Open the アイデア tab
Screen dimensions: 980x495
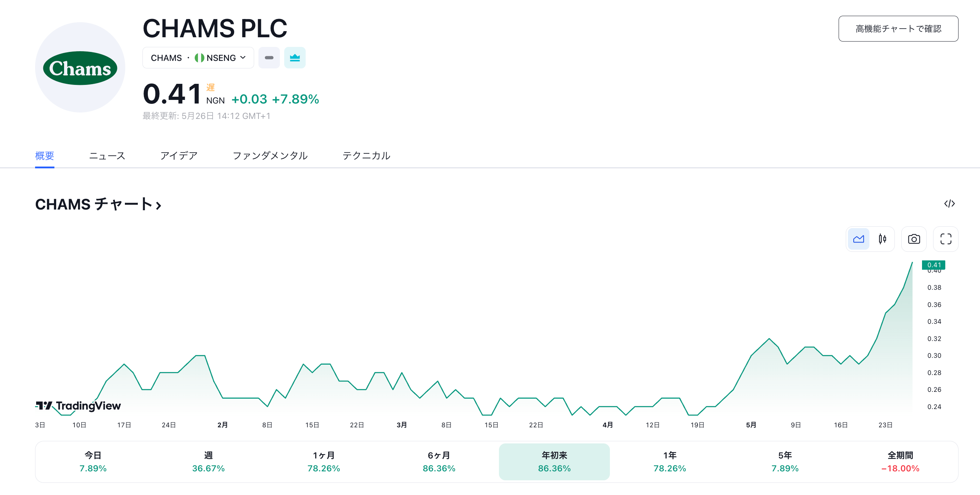179,156
